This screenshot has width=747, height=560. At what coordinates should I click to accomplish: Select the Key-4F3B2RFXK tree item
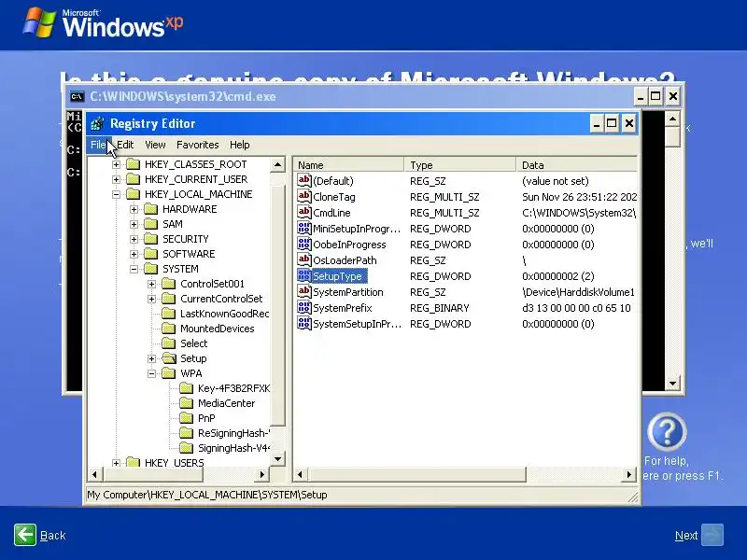(233, 388)
